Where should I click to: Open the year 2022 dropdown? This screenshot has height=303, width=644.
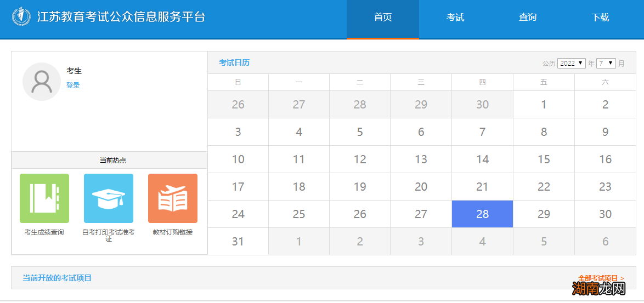point(571,63)
